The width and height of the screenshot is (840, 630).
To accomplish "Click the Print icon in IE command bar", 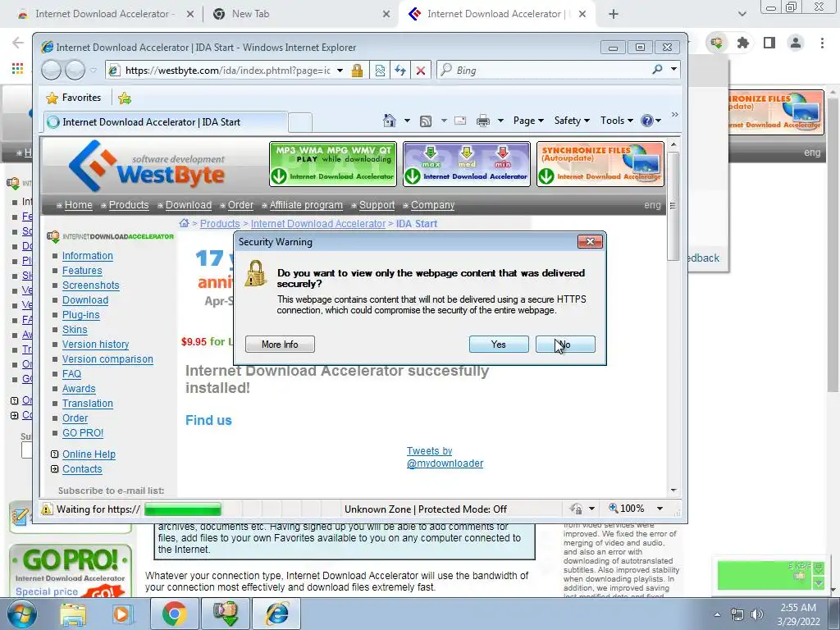I will point(482,121).
